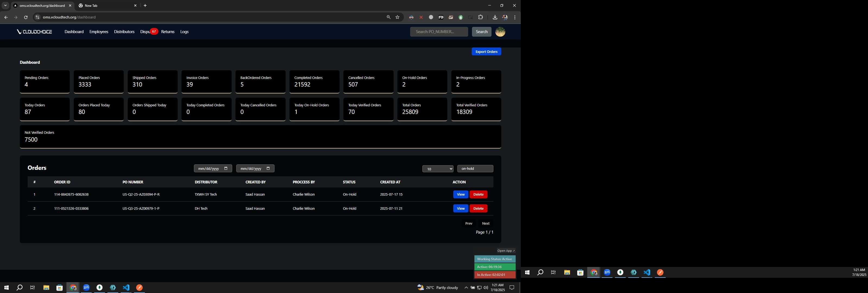This screenshot has width=868, height=293.
Task: Open Disputes with the 67 badge
Action: [149, 32]
